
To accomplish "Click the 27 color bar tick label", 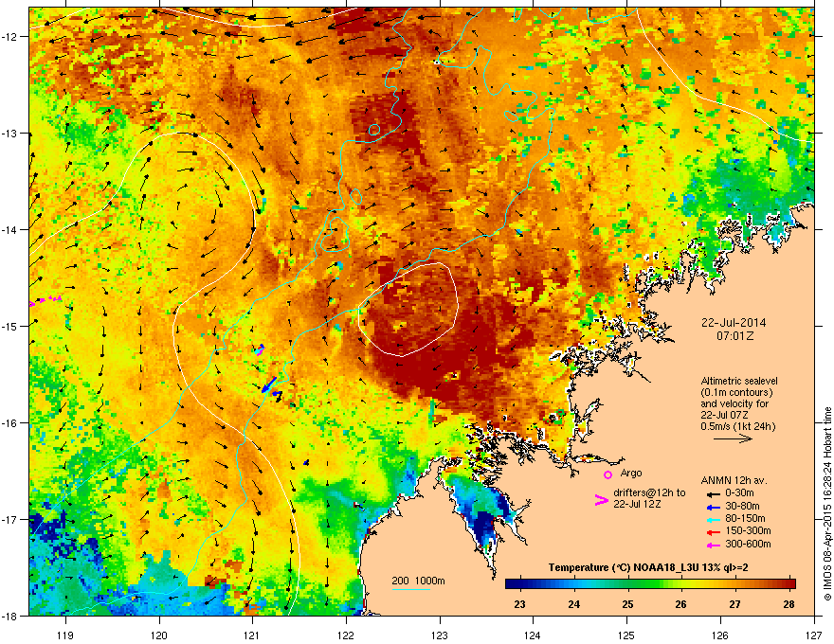I will point(734,604).
